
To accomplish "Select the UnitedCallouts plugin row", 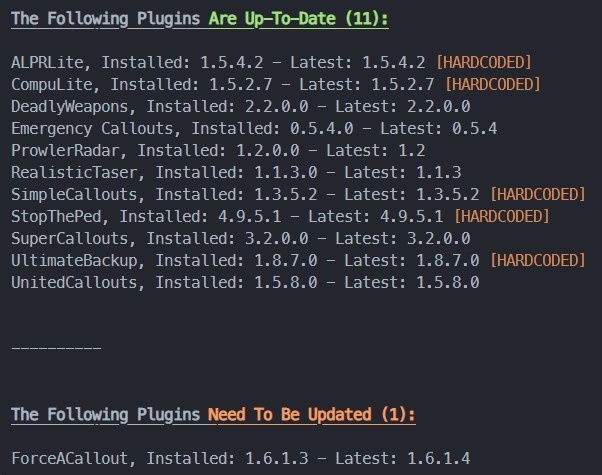I will [245, 283].
